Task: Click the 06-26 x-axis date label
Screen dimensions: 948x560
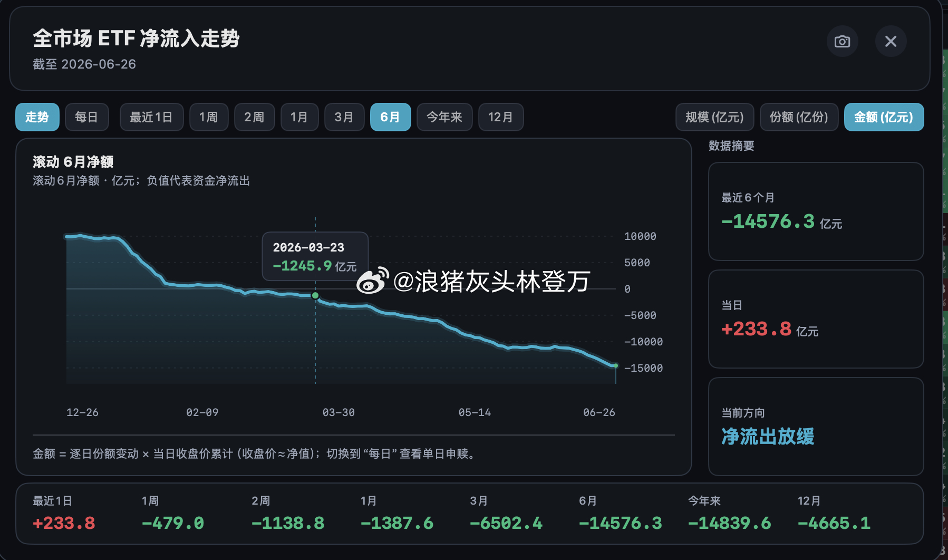Action: click(x=599, y=412)
